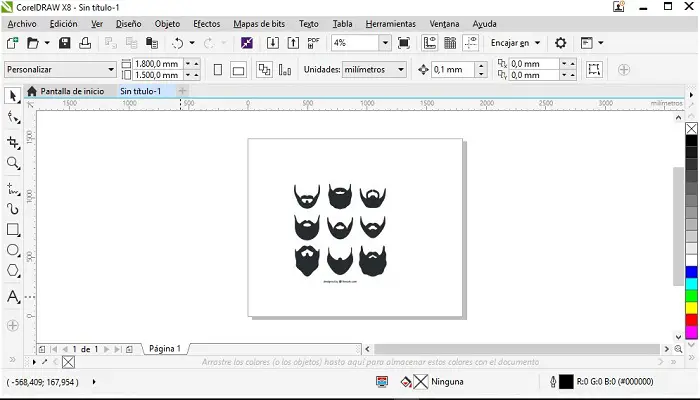Open the Archivo menu
The height and width of the screenshot is (400, 700).
(22, 24)
